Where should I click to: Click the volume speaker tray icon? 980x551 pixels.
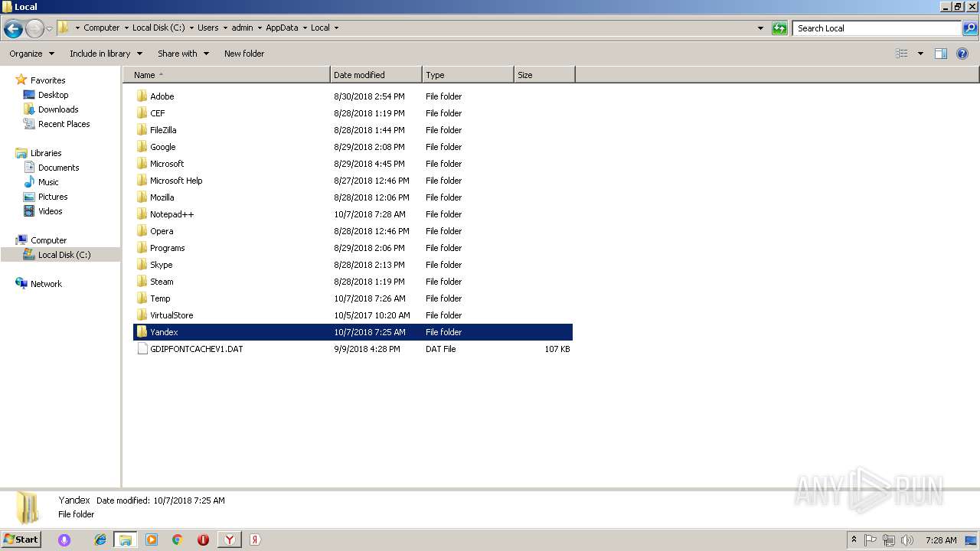tap(907, 540)
